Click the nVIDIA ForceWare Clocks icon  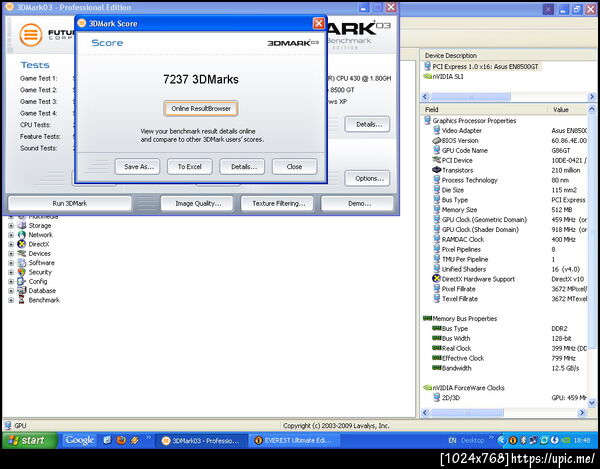pos(427,388)
